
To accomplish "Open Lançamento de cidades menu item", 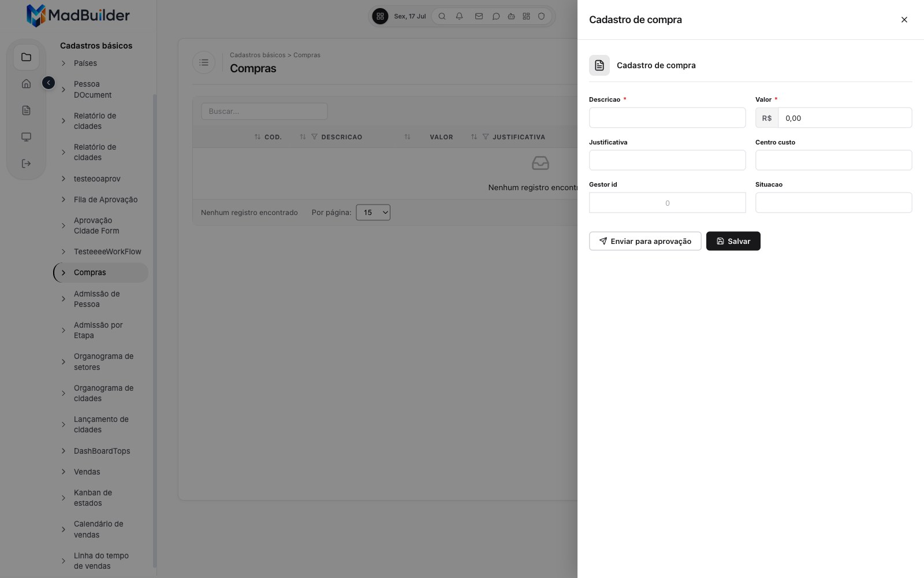I will click(101, 424).
